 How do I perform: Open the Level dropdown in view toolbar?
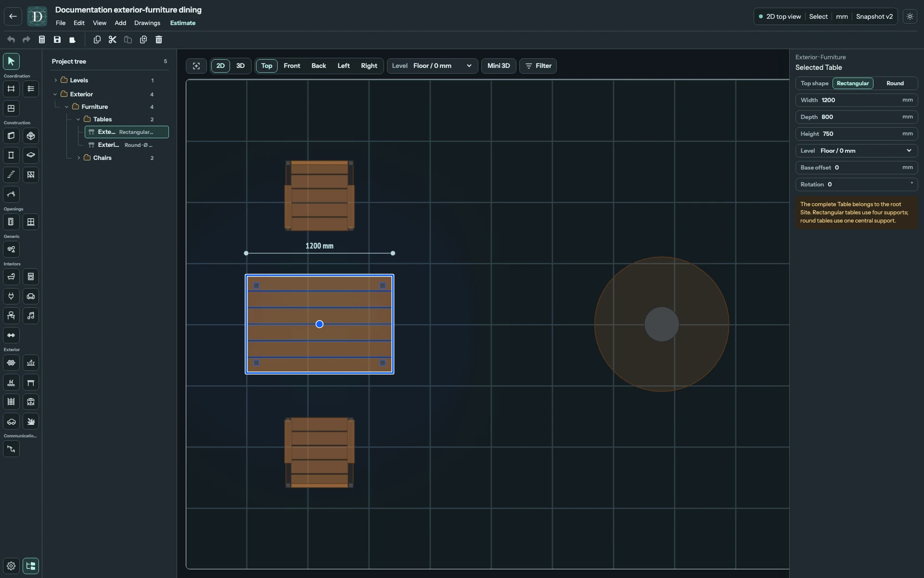click(433, 66)
